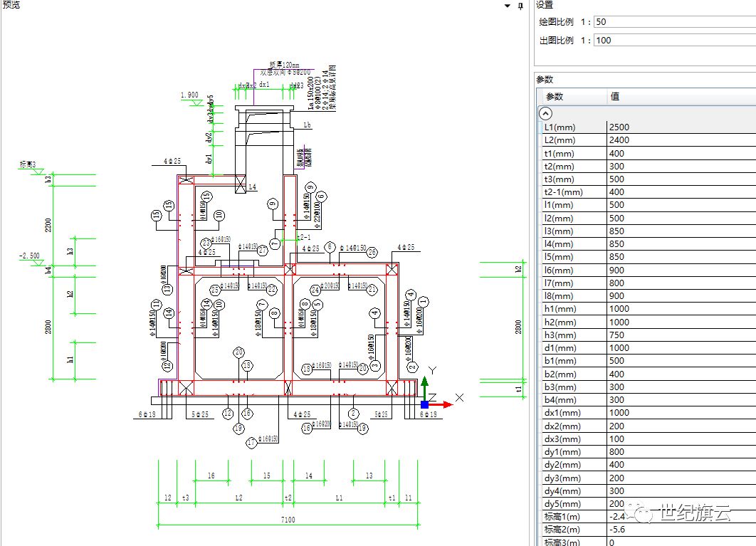The height and width of the screenshot is (546, 756).
Task: Click the 7100 total dimension label
Action: (x=288, y=520)
